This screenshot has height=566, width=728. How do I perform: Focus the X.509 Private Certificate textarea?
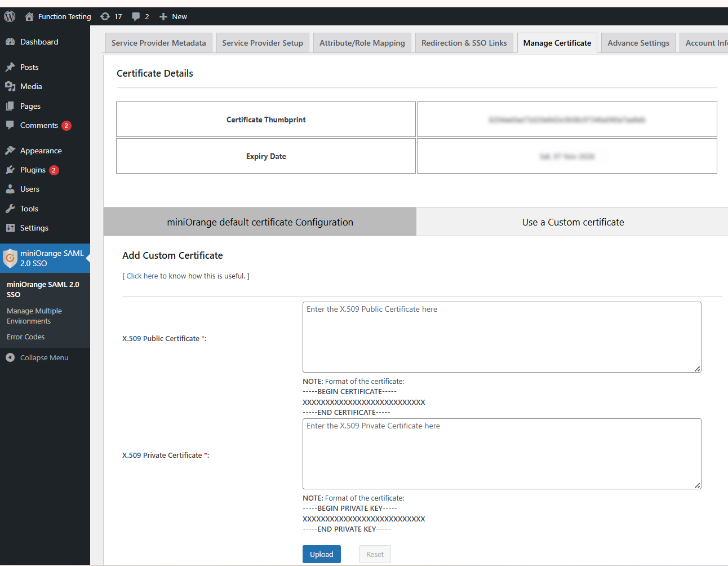(502, 454)
